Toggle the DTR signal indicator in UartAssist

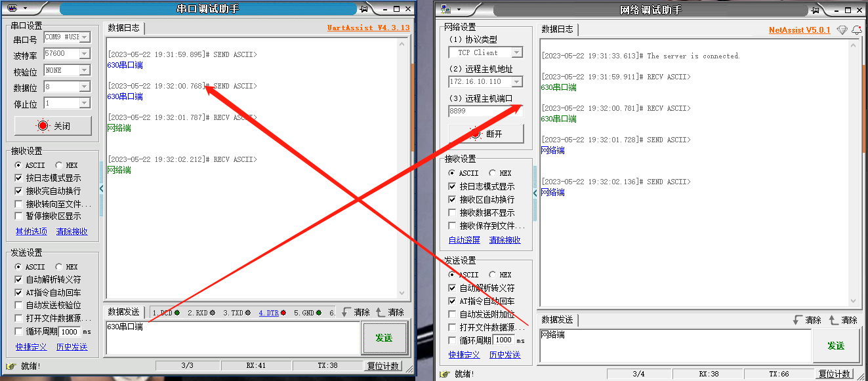[272, 313]
